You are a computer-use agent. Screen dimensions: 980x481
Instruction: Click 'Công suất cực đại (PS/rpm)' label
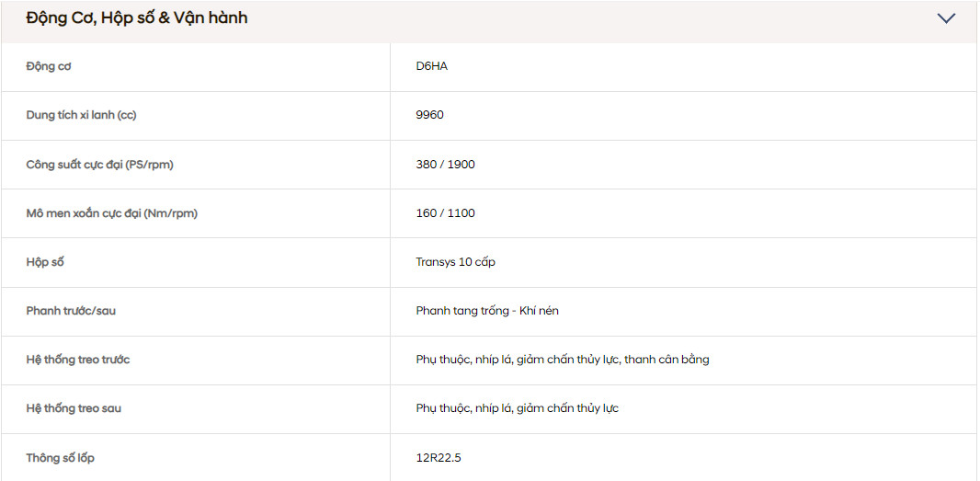point(99,165)
